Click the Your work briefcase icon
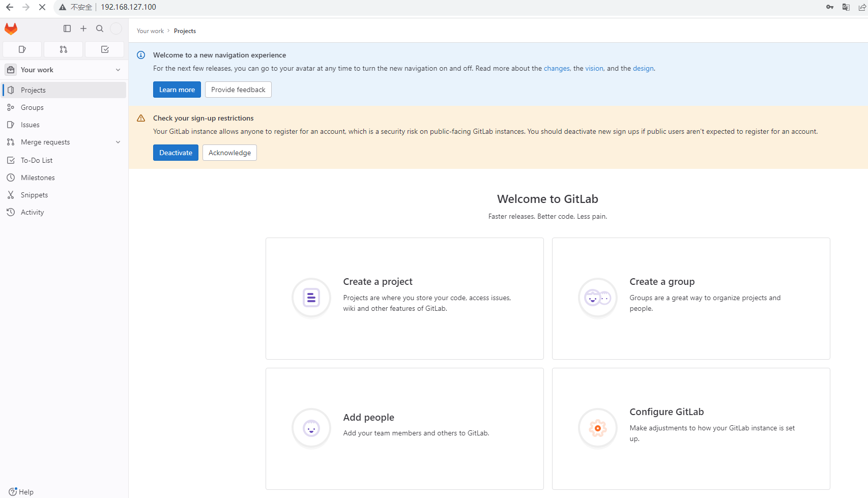868x498 pixels. 11,70
